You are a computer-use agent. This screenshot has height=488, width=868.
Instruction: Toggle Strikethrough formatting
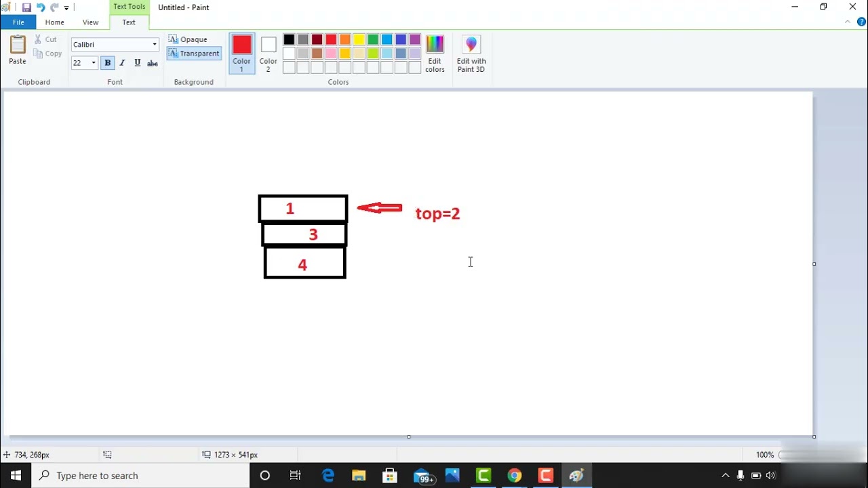153,63
